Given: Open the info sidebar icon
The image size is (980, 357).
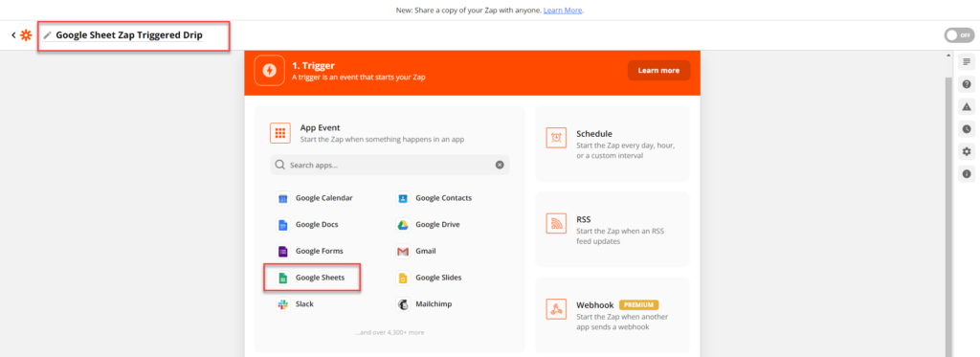Looking at the screenshot, I should [967, 174].
